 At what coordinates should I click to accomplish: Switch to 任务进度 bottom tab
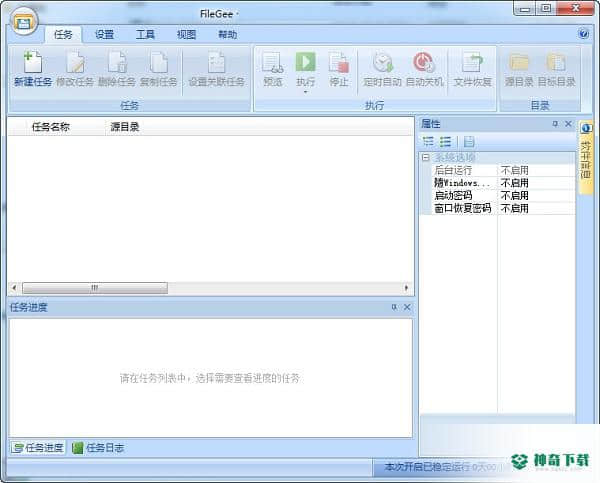[38, 448]
